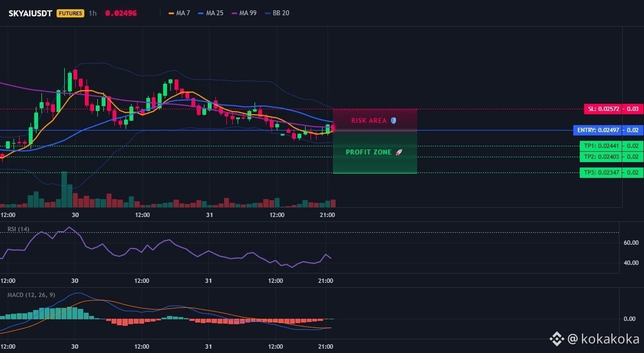Screen dimensions: 644x353
Task: Click the 30 date label on main chart axis
Action: pos(75,215)
